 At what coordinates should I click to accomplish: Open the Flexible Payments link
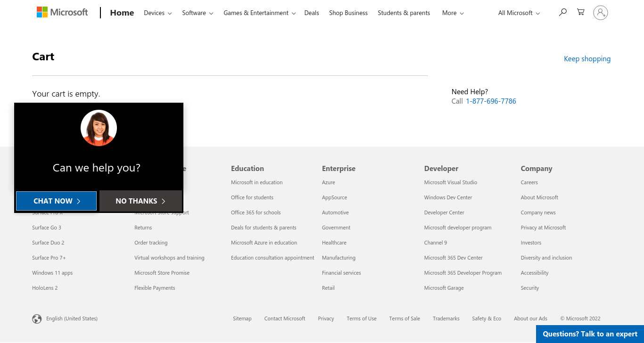(x=155, y=288)
